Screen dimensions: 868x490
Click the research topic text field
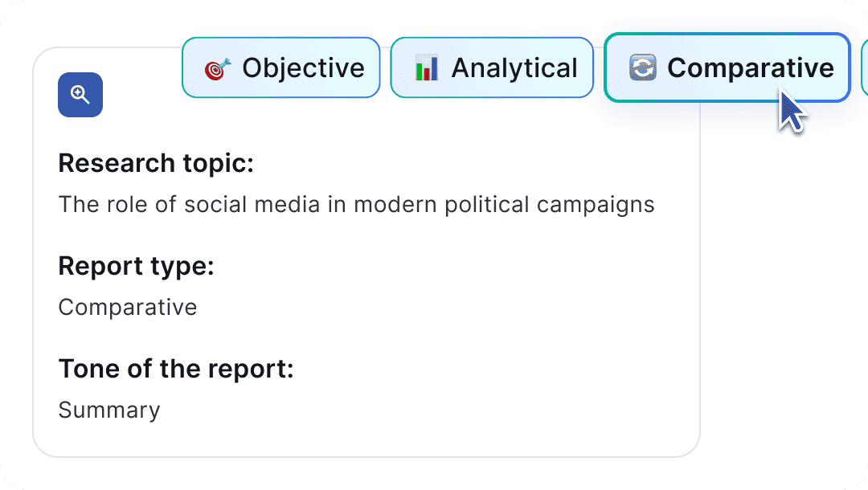pyautogui.click(x=357, y=205)
